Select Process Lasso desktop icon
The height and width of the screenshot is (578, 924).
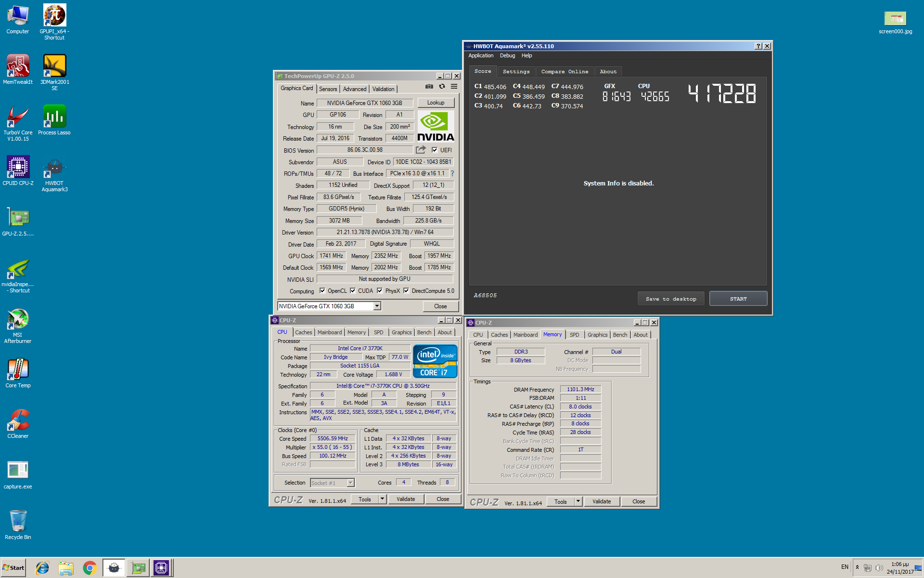[54, 120]
